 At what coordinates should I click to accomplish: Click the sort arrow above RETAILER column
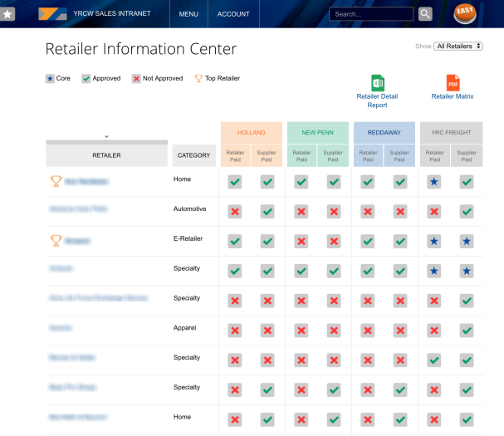[107, 137]
